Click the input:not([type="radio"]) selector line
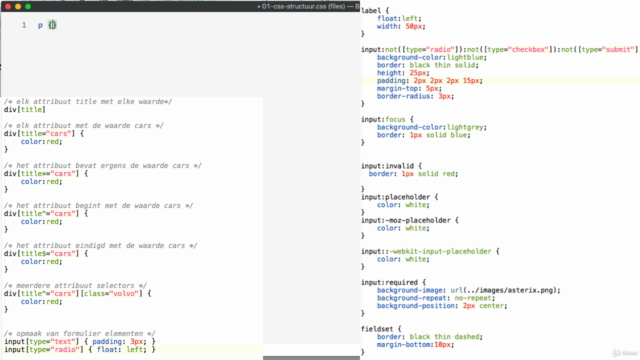This screenshot has width=640, height=360. (x=500, y=49)
